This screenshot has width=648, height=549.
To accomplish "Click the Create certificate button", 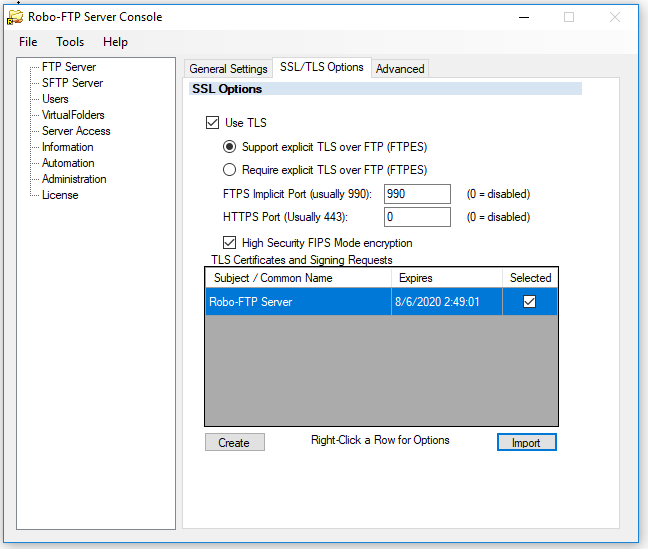I will 235,442.
